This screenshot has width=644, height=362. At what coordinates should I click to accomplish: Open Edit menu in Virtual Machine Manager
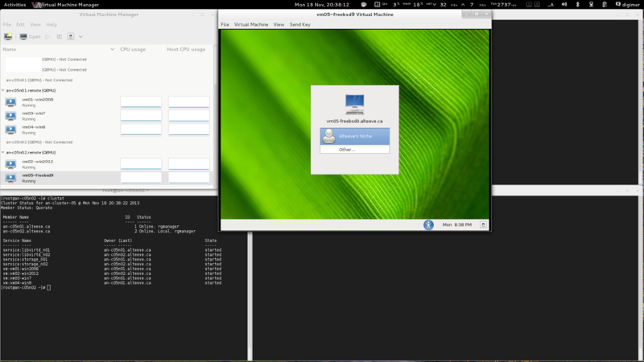pos(20,25)
